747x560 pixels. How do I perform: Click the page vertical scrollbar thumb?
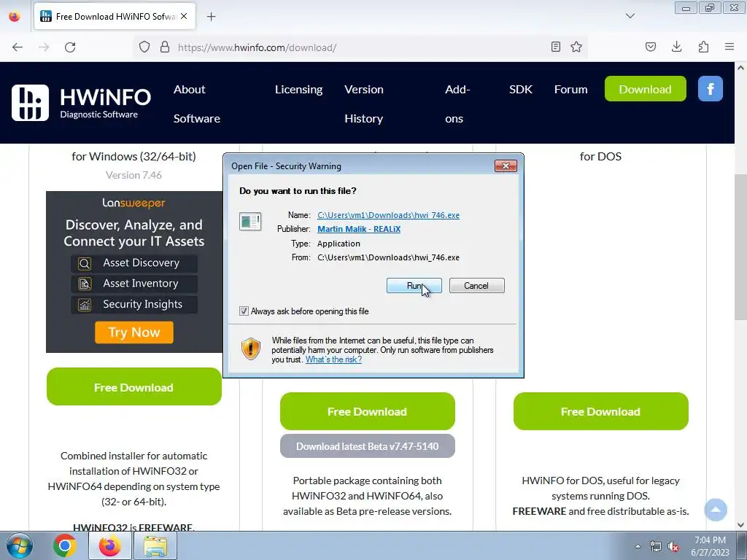(x=740, y=246)
